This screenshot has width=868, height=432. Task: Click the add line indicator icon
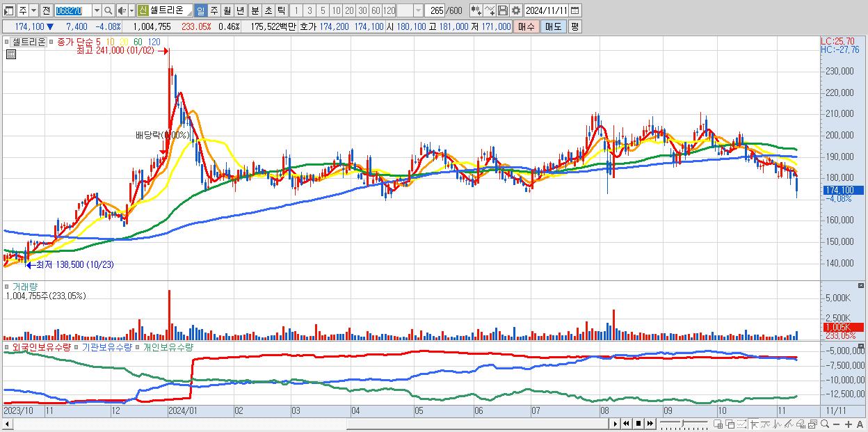pyautogui.click(x=490, y=10)
